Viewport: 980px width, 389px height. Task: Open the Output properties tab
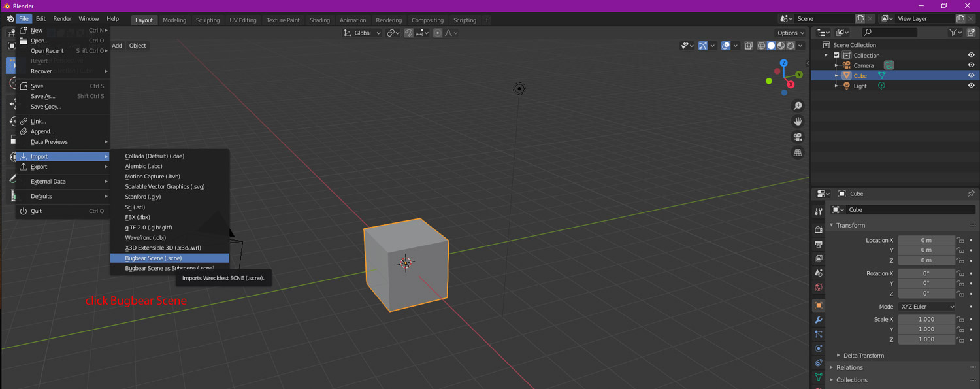pyautogui.click(x=819, y=244)
